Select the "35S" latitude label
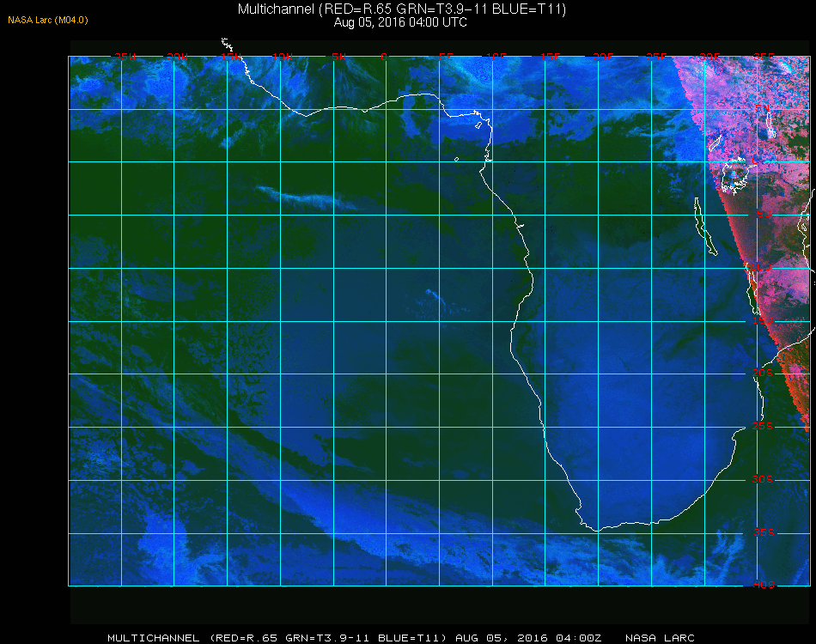 pyautogui.click(x=764, y=532)
